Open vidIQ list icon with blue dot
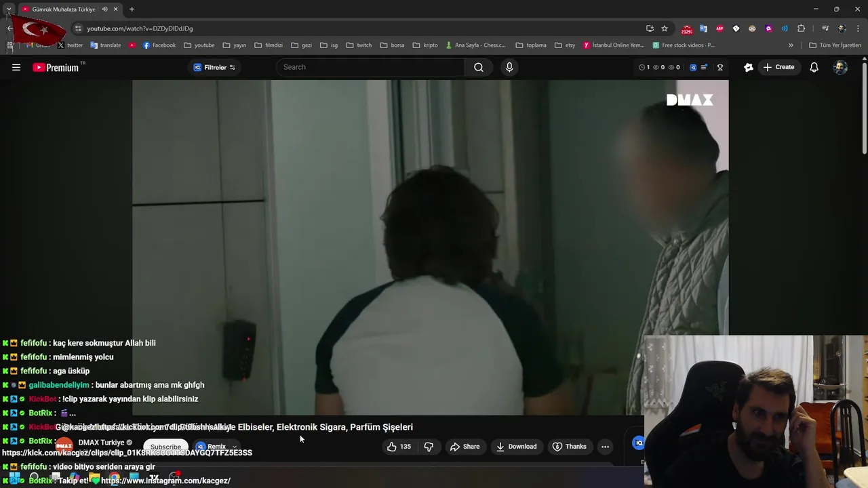Image resolution: width=868 pixels, height=488 pixels. point(704,67)
